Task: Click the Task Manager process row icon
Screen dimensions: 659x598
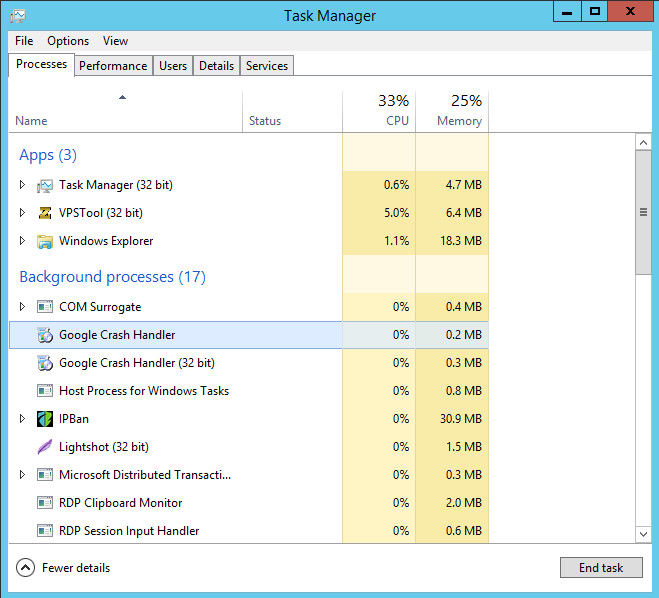Action: click(x=44, y=185)
